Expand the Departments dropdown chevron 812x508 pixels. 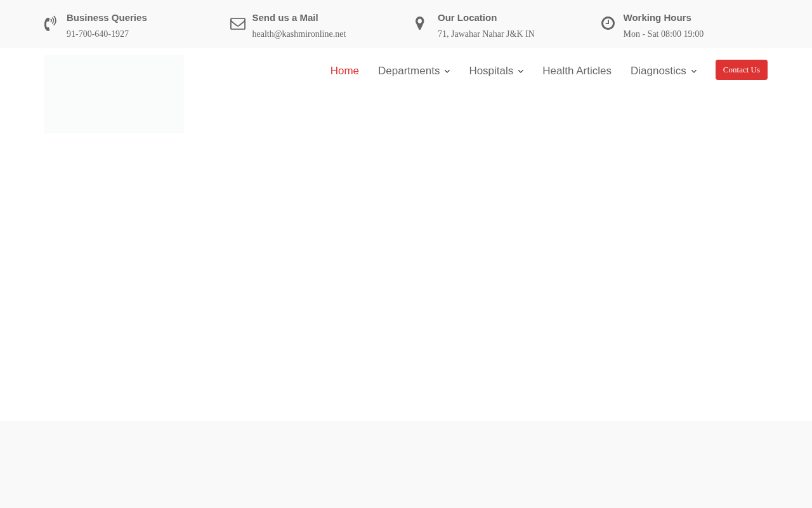pos(447,72)
